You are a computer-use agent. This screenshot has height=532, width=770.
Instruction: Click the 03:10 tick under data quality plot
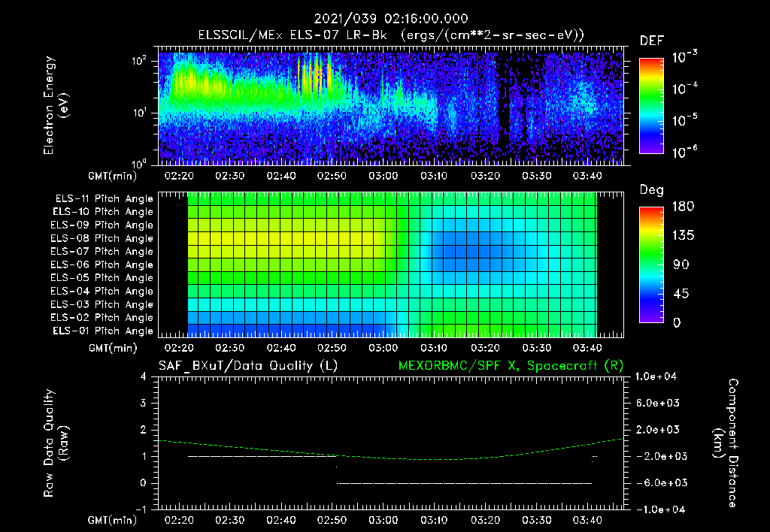coord(434,520)
